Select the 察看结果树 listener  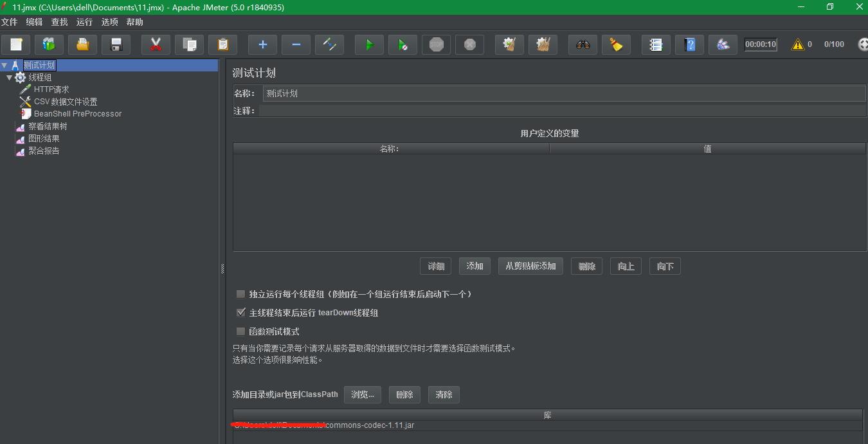(x=48, y=126)
